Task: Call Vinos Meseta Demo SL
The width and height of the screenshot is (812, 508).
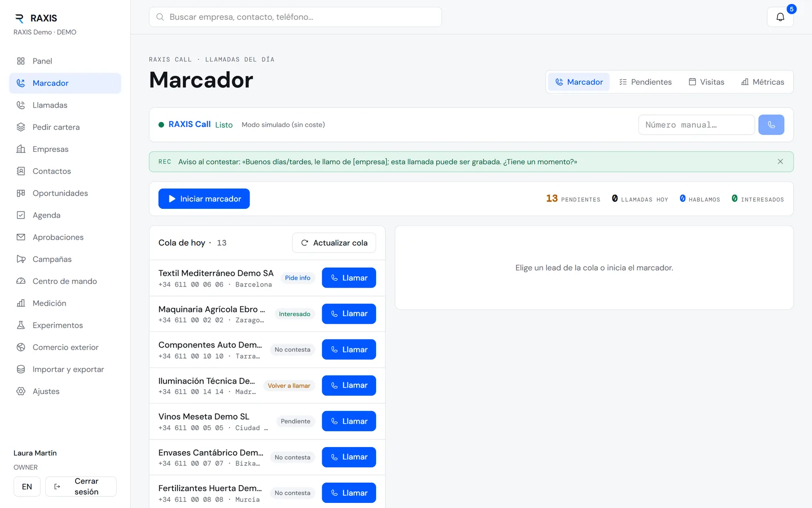Action: pyautogui.click(x=349, y=421)
